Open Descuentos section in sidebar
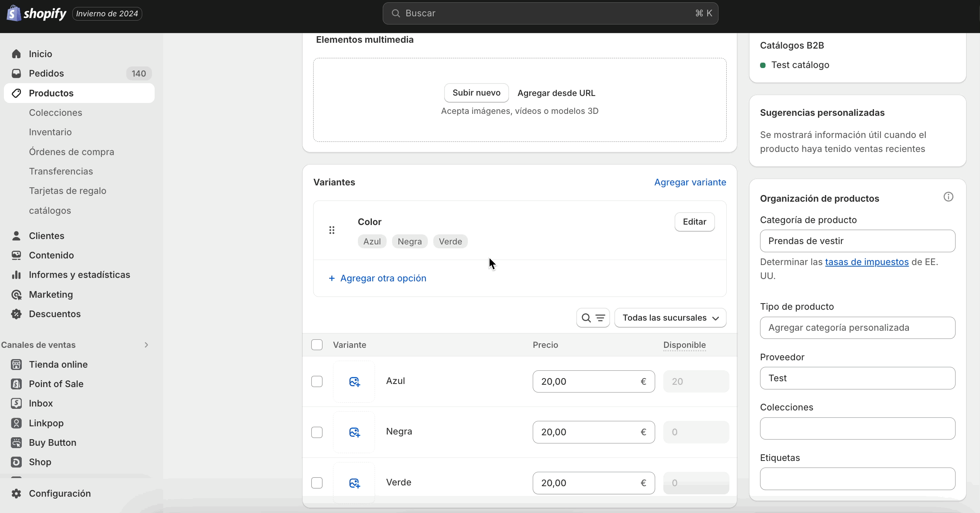 (54, 314)
